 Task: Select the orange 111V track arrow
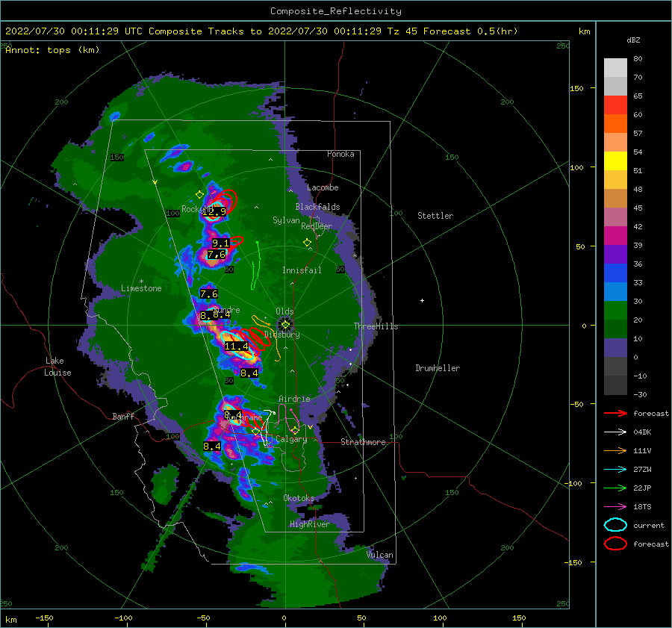coord(615,450)
